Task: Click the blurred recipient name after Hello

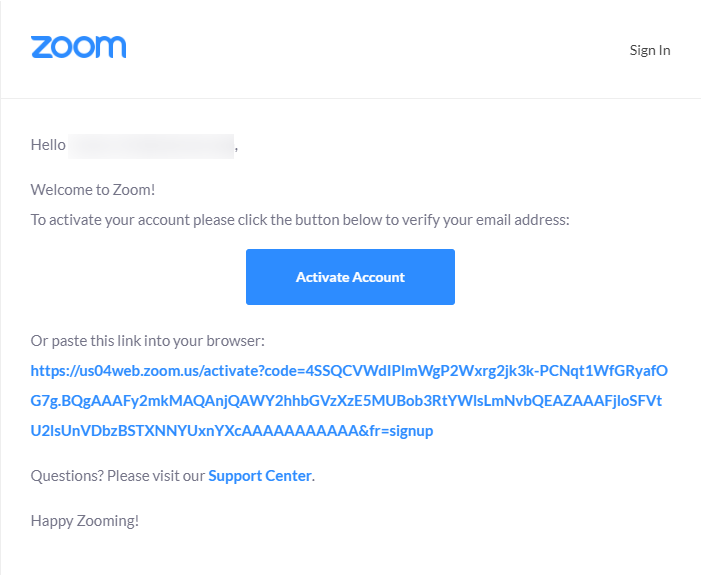Action: pos(151,146)
